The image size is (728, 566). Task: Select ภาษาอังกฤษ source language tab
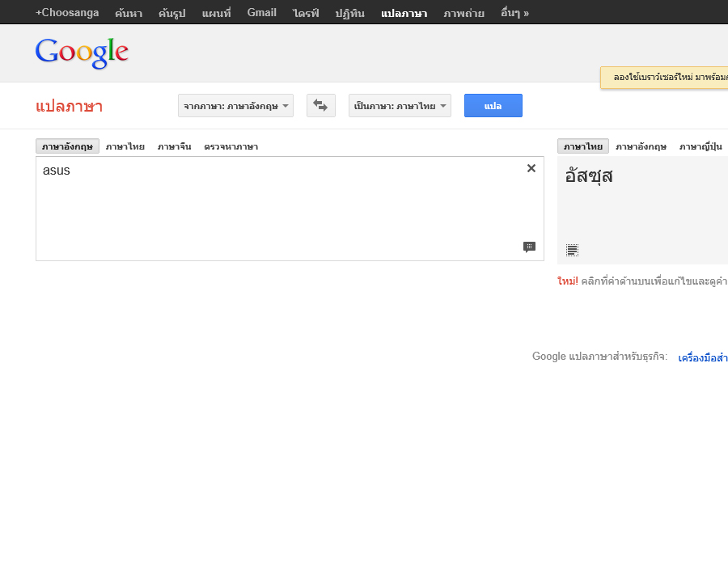click(x=67, y=146)
